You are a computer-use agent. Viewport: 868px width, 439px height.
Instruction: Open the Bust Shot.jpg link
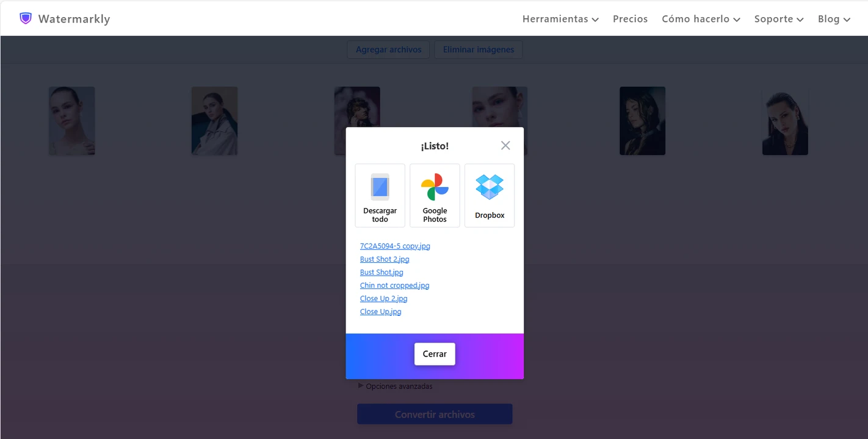382,273
